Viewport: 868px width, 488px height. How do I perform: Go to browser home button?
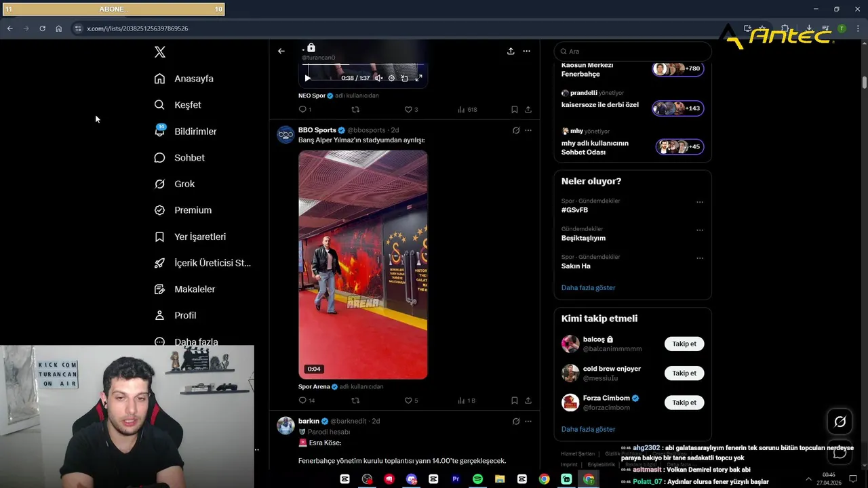[59, 28]
